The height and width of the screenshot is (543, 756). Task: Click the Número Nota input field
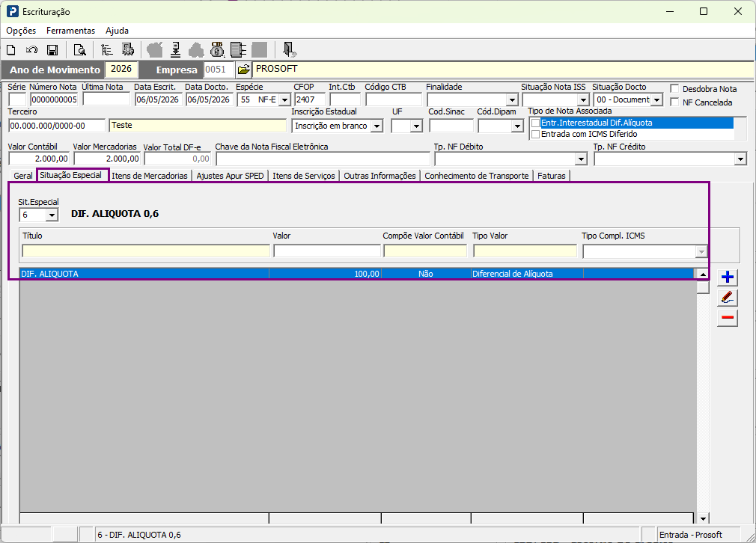click(x=54, y=99)
